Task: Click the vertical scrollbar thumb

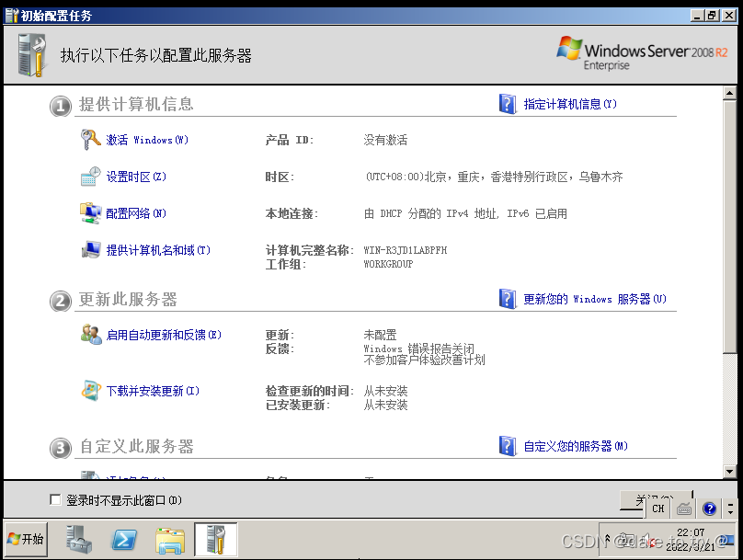Action: coord(730,227)
